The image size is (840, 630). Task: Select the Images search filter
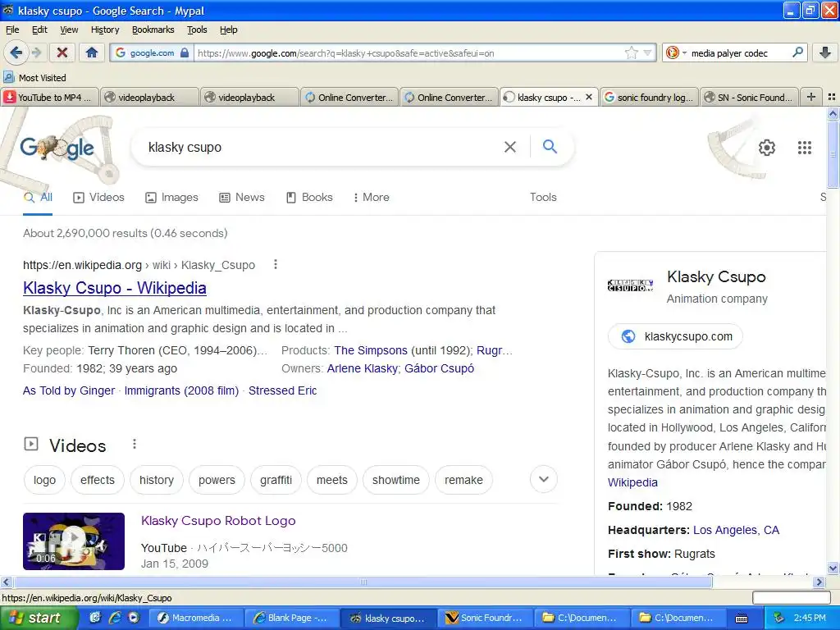pos(172,197)
